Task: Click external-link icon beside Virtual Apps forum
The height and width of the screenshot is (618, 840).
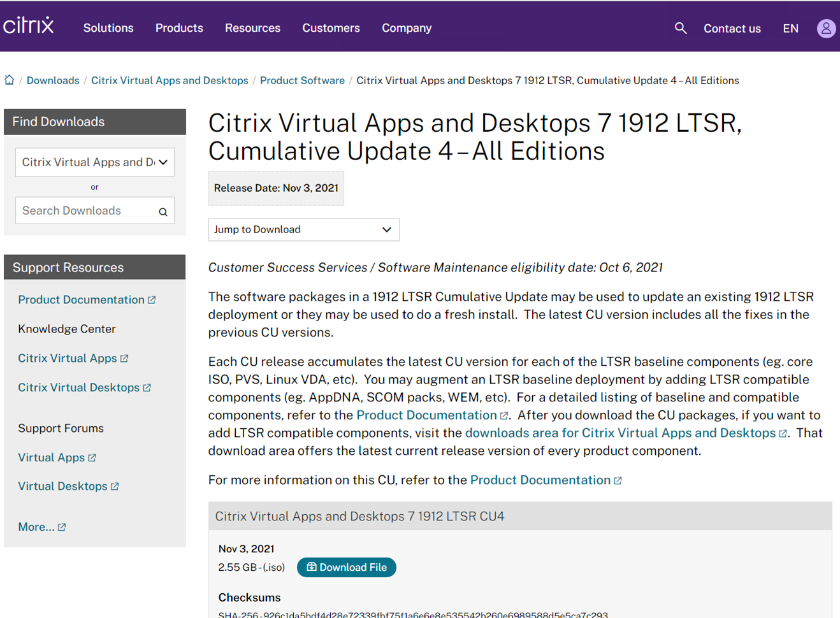Action: [92, 458]
